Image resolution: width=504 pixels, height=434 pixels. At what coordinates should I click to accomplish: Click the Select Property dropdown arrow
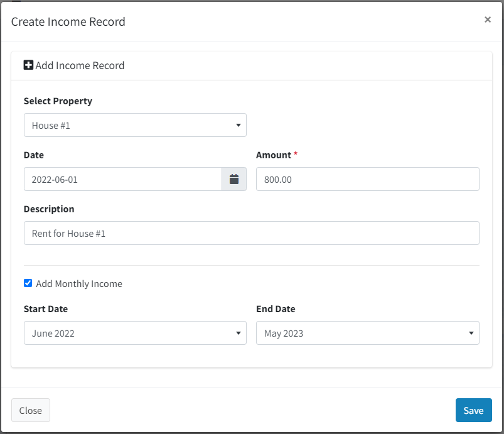(238, 125)
